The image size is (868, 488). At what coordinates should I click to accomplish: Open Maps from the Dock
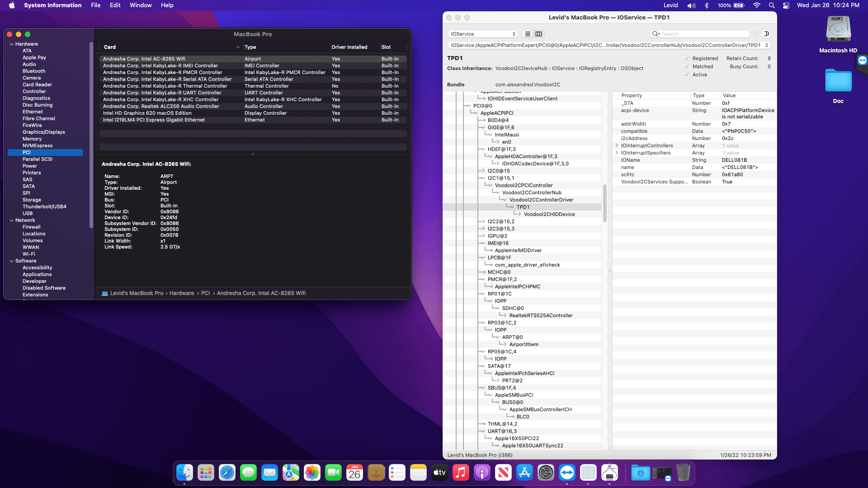[x=291, y=473]
